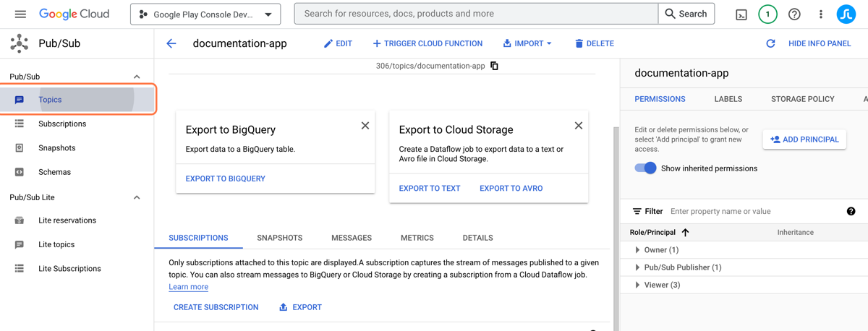Click the Lite Subscriptions list icon
This screenshot has width=868, height=331.
(x=20, y=268)
